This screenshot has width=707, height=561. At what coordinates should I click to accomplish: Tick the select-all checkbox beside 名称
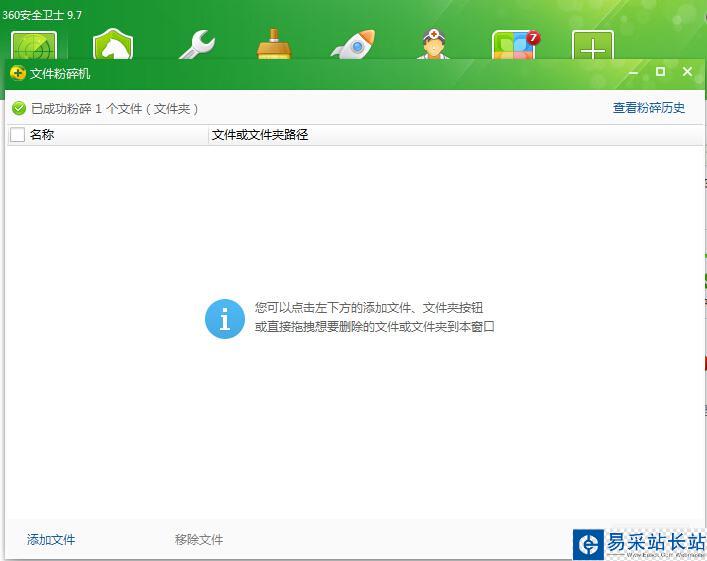17,134
